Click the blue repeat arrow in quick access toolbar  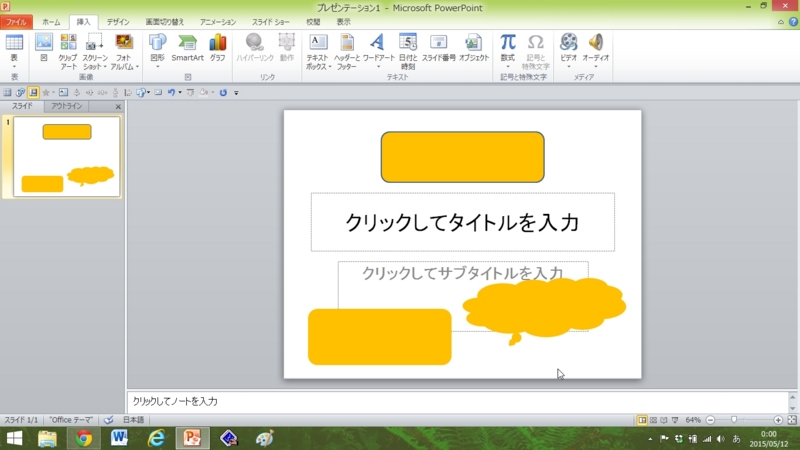pos(223,92)
